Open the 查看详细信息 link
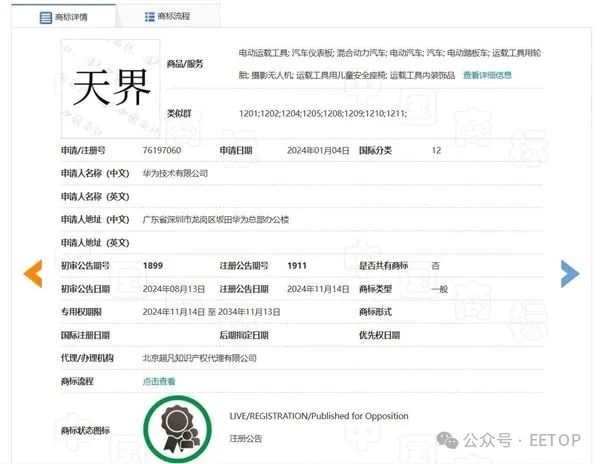Screen dimensions: 600x464 pyautogui.click(x=487, y=75)
